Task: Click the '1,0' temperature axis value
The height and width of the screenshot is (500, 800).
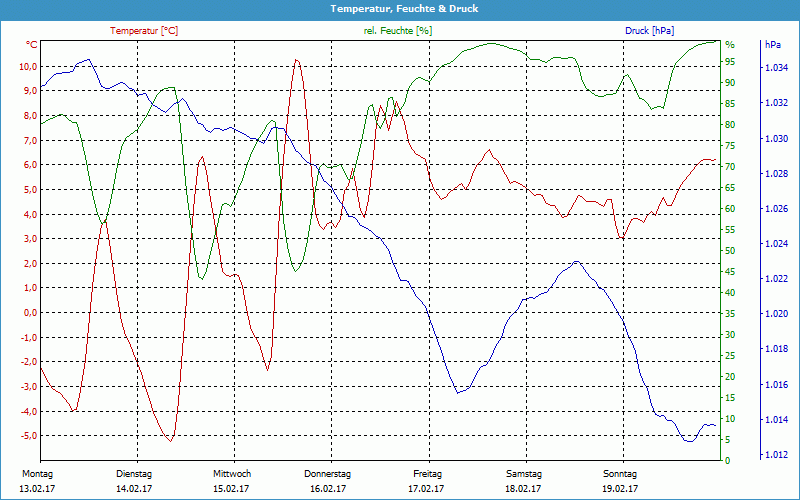Action: pos(30,288)
